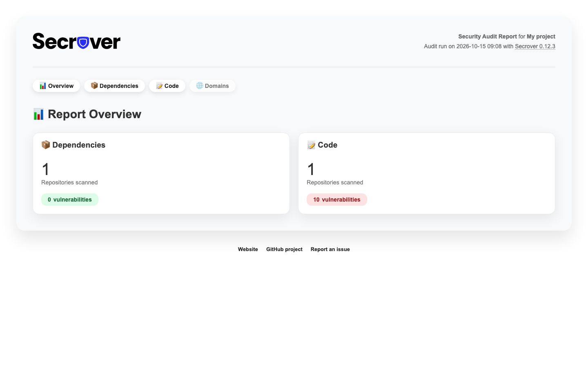Click the repository count in Dependencies card
The height and width of the screenshot is (368, 588).
(46, 169)
